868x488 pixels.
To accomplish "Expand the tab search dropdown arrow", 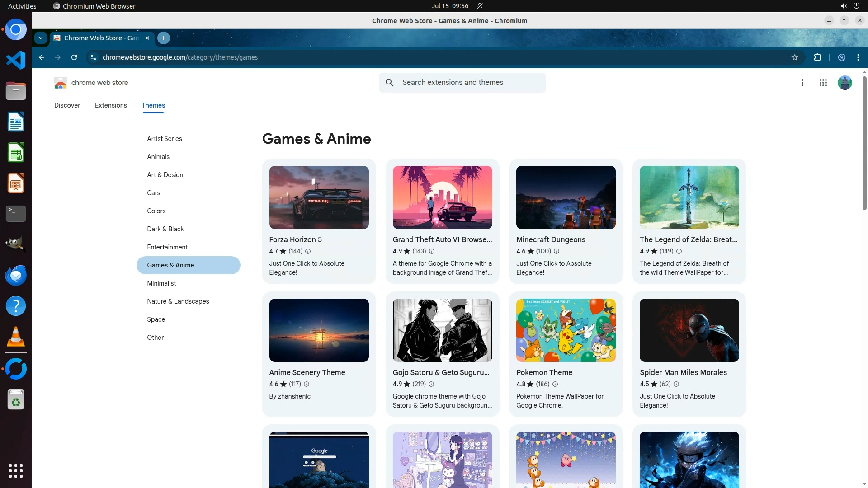I will [41, 38].
